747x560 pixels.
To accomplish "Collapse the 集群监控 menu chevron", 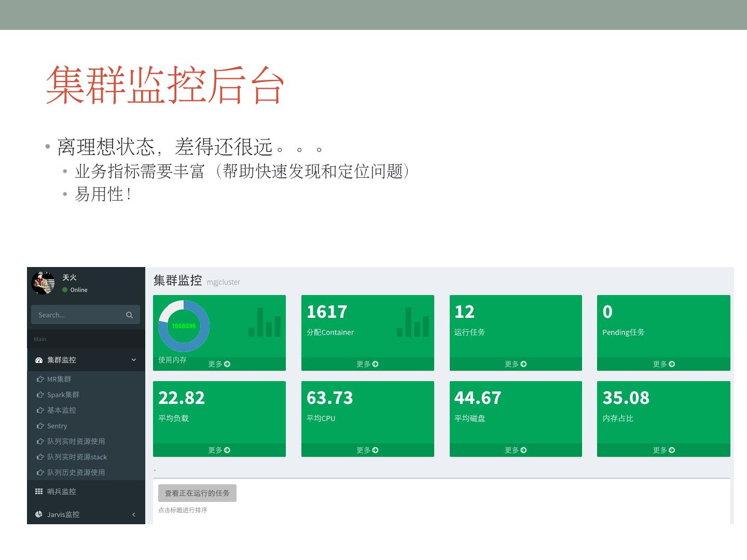I will (x=134, y=360).
